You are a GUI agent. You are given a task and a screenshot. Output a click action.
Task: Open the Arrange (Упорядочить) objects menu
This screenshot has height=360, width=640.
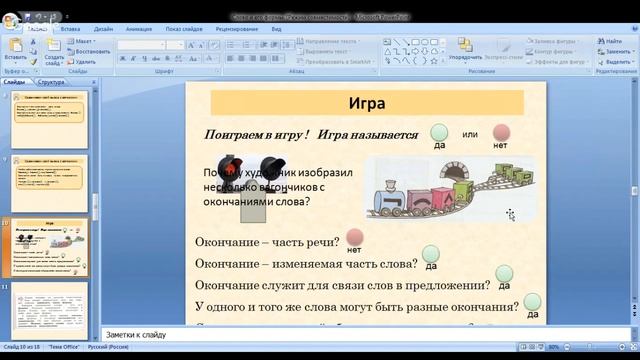(x=465, y=50)
